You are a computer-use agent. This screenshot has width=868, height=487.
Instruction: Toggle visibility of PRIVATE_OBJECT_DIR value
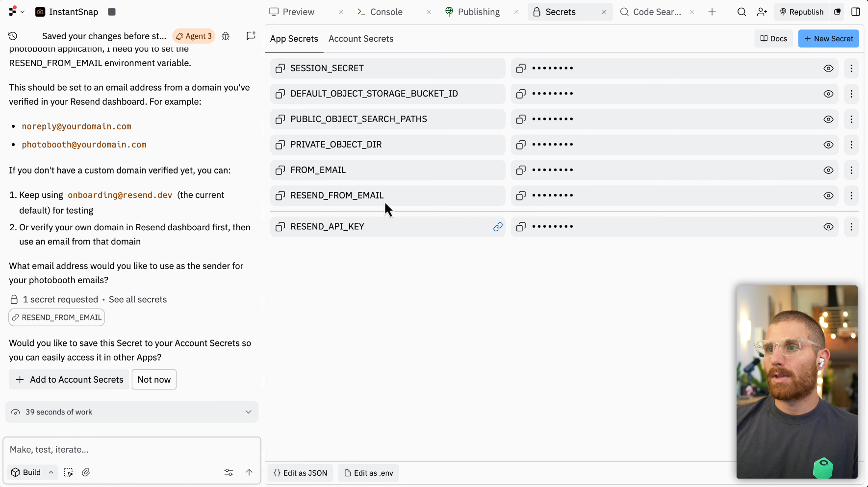828,145
